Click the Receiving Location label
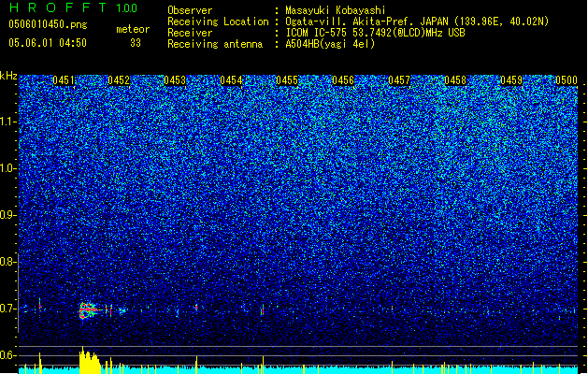The width and height of the screenshot is (588, 374). point(218,22)
